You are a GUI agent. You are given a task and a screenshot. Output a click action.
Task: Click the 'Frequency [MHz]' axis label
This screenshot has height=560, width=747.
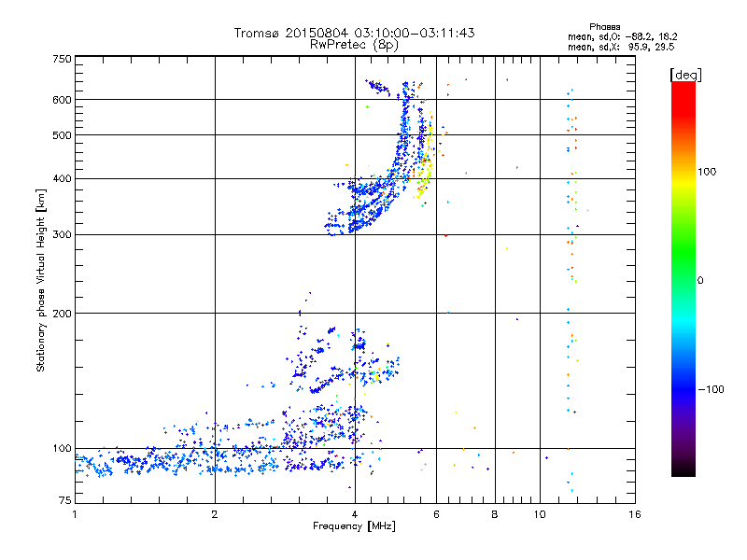pyautogui.click(x=354, y=526)
